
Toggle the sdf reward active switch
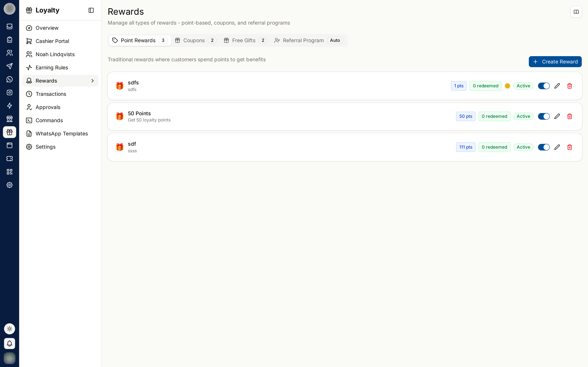(x=544, y=147)
